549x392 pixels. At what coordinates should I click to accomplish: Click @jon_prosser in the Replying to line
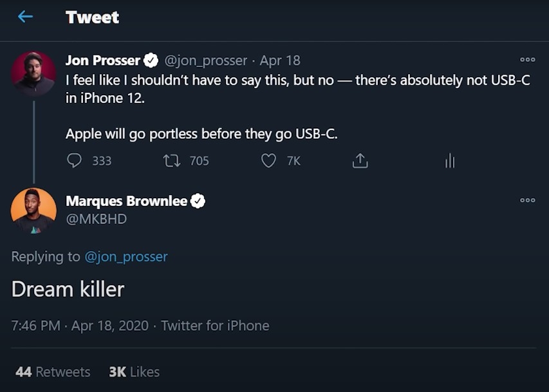pyautogui.click(x=126, y=256)
